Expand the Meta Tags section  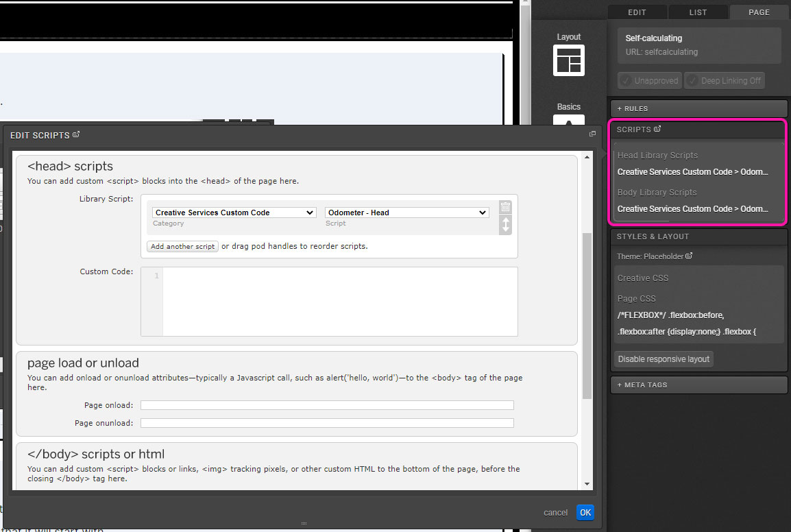[x=698, y=385]
